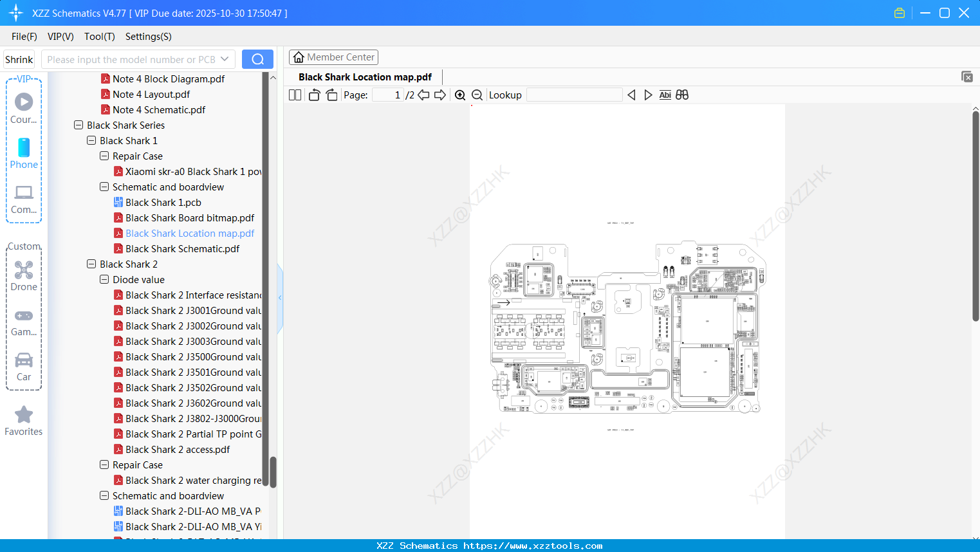
Task: Select the Car category in sidebar
Action: point(24,367)
